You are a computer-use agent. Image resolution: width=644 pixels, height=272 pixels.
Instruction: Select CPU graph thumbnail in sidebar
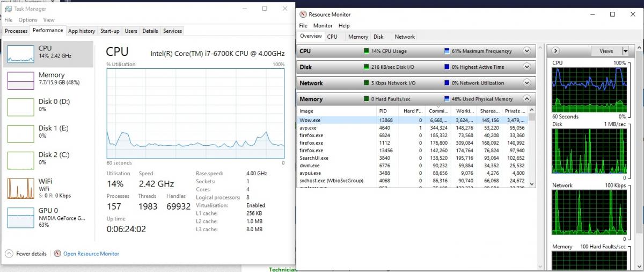[x=20, y=54]
